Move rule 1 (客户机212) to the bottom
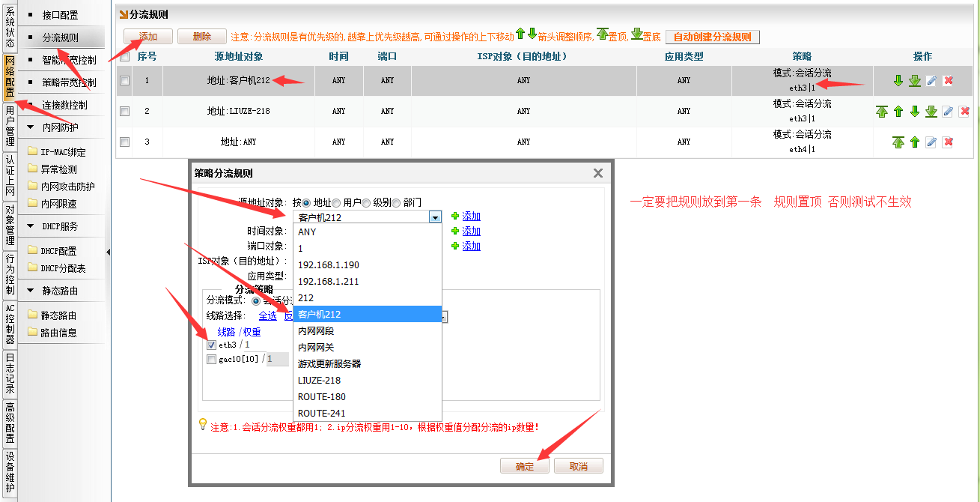Viewport: 980px width, 502px height. (x=914, y=81)
